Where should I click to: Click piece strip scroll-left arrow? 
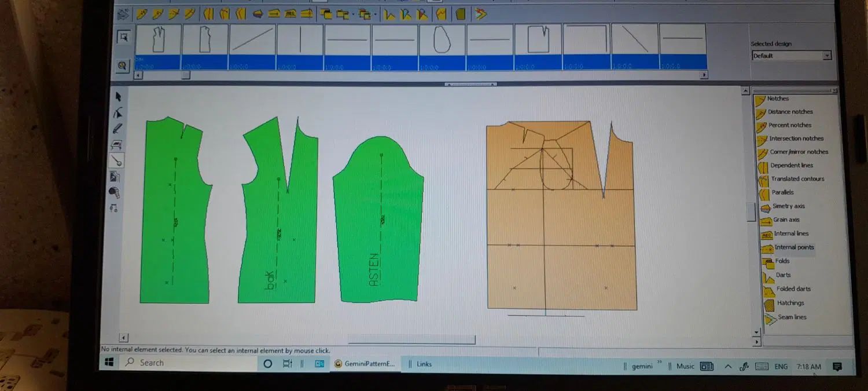[x=138, y=75]
